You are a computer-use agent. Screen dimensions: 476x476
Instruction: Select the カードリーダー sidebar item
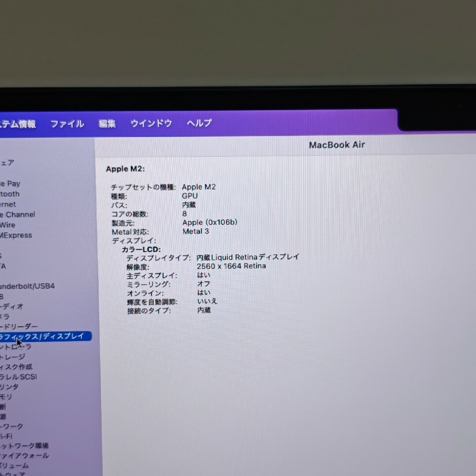[19, 326]
